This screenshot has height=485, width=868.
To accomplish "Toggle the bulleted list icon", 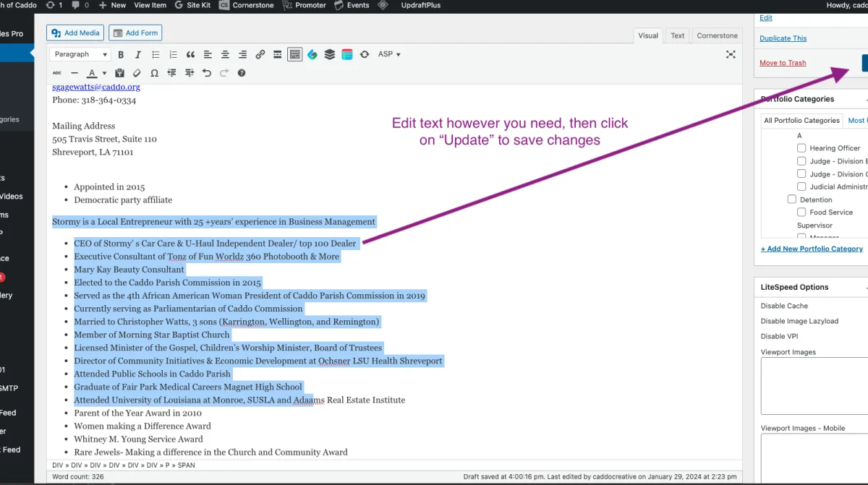I will click(156, 54).
